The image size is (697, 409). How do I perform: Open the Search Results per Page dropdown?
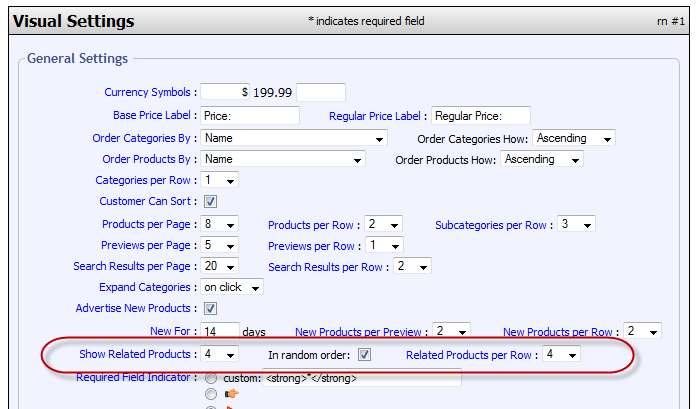219,267
